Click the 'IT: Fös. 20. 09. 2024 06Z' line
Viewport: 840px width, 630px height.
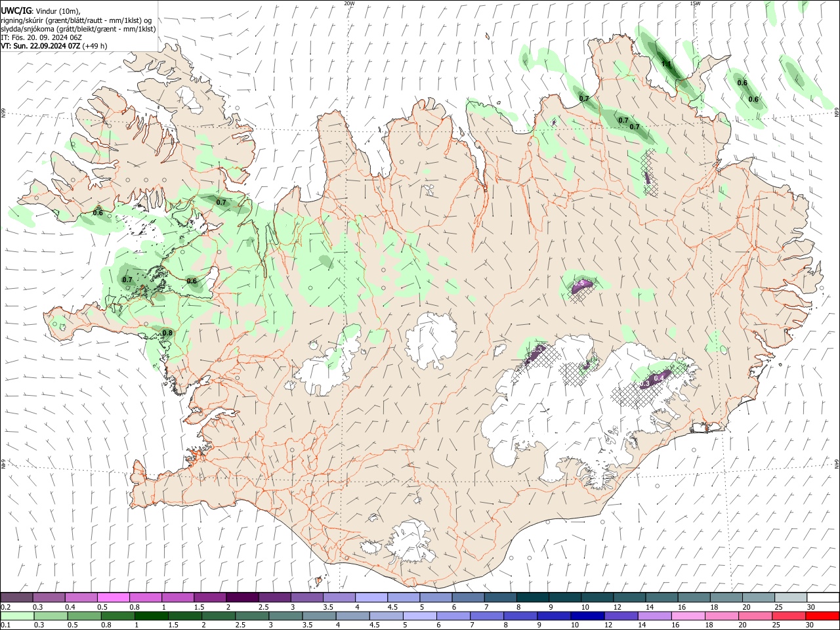point(41,37)
